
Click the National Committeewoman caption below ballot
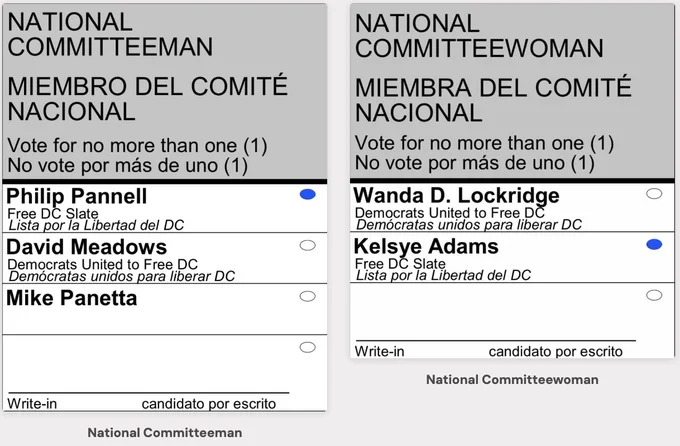[x=512, y=380]
